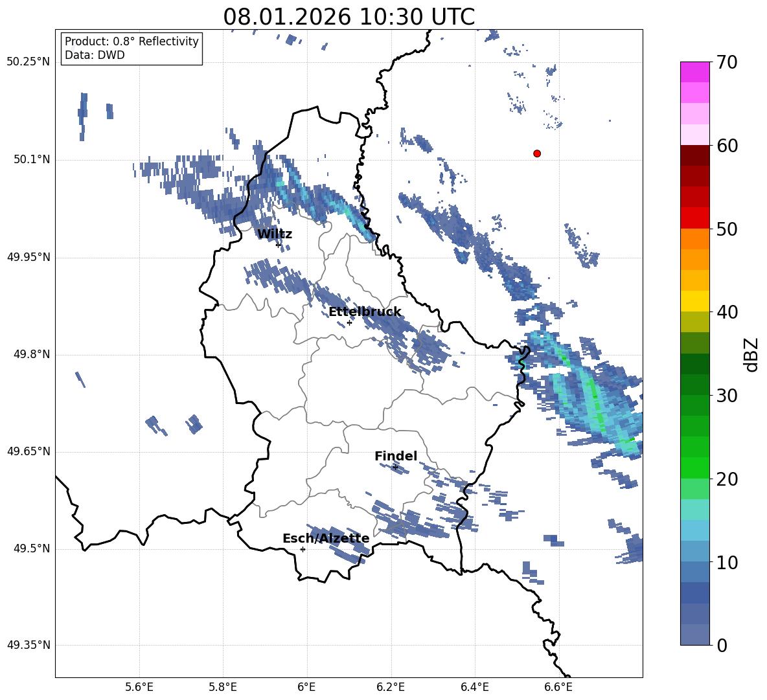This screenshot has height=700, width=767.
Task: Click the magenta top colorbar segment
Action: tap(694, 72)
